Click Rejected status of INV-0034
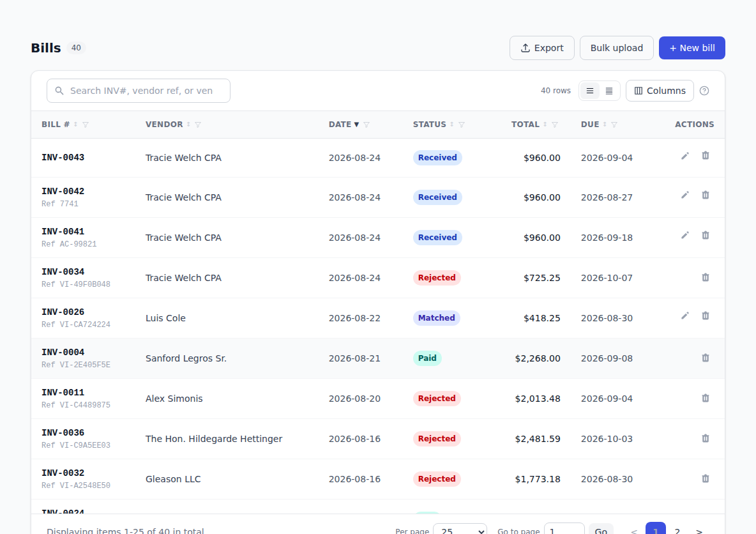This screenshot has width=756, height=534. [437, 278]
